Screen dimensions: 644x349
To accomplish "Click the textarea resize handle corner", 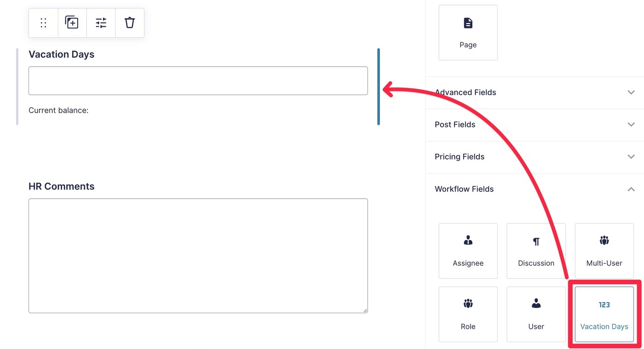I will [365, 310].
